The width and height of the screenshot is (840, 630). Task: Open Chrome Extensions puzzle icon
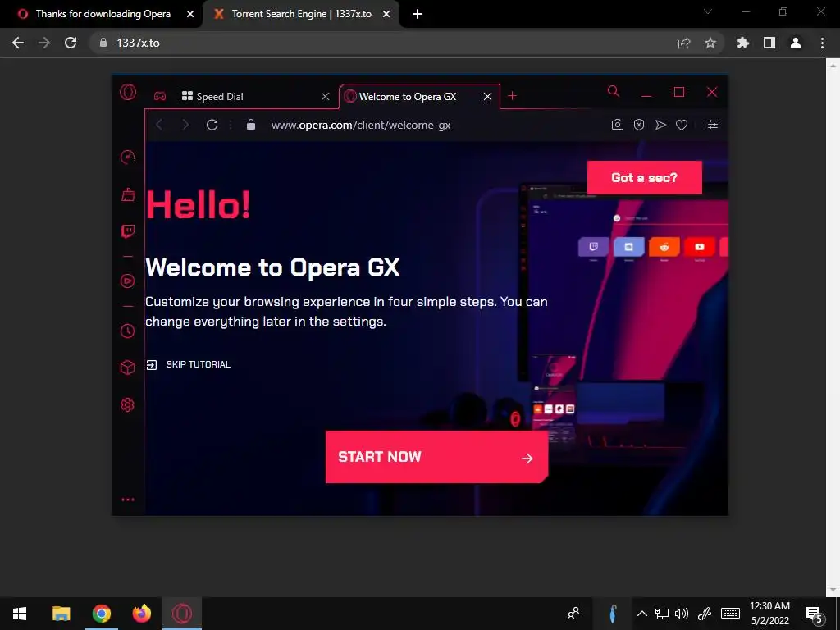click(743, 43)
